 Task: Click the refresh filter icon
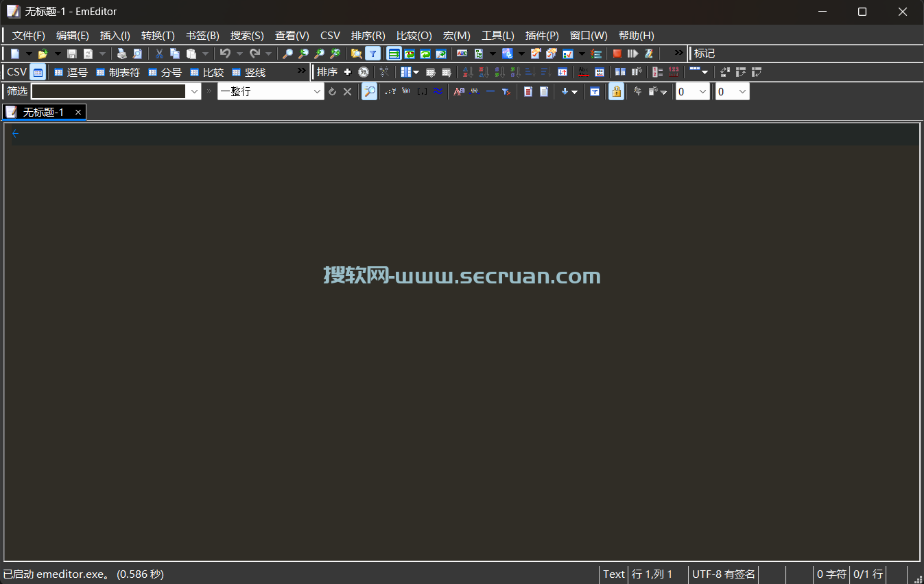[332, 91]
